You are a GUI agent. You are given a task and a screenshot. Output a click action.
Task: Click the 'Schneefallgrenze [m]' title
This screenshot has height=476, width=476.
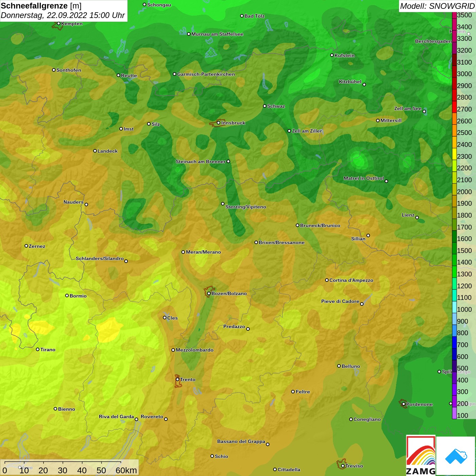41,6
